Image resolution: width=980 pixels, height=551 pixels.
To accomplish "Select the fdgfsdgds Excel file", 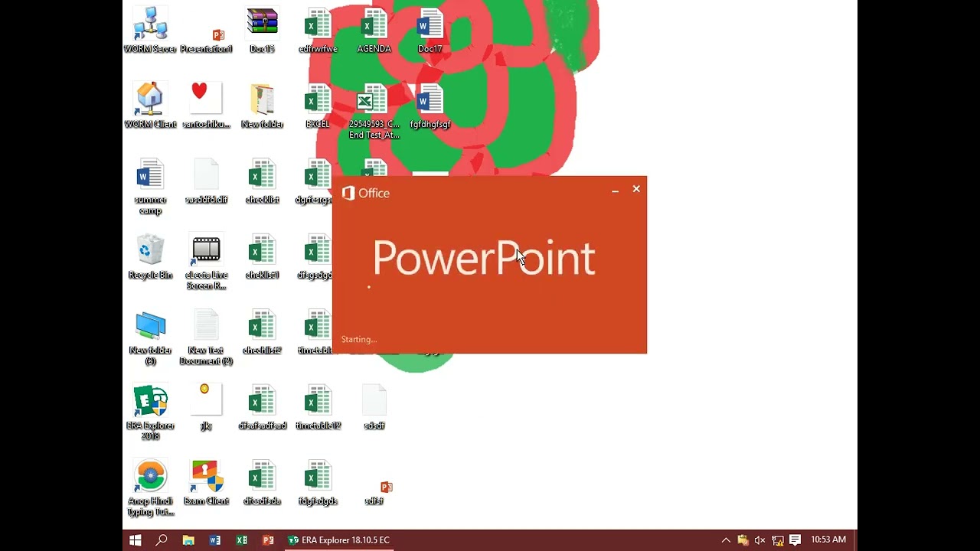I will coord(318,483).
